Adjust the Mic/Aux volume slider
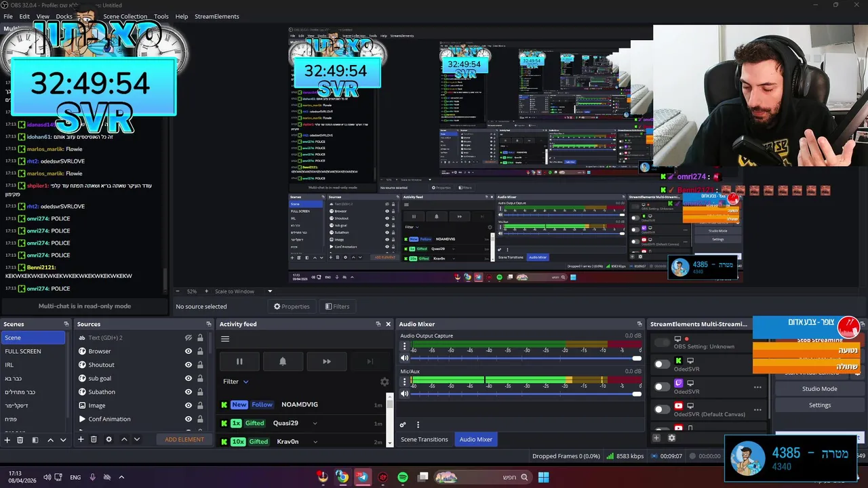868x488 pixels. pyautogui.click(x=526, y=393)
